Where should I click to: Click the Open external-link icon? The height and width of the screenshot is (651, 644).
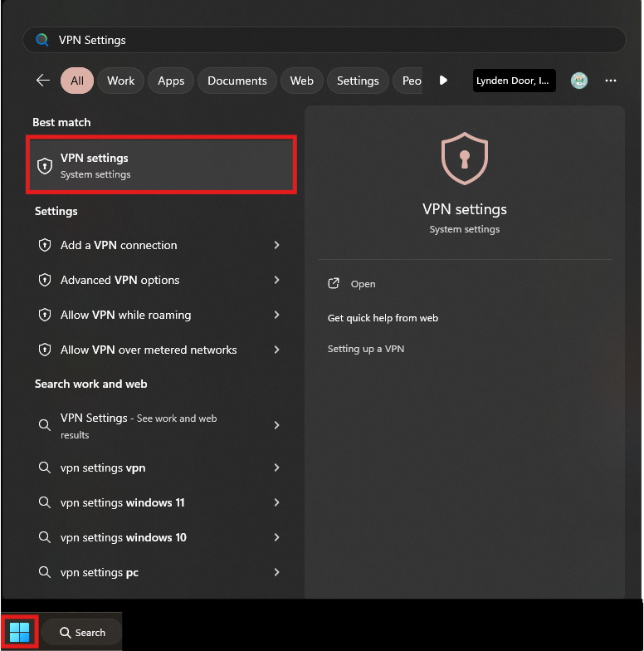click(334, 284)
